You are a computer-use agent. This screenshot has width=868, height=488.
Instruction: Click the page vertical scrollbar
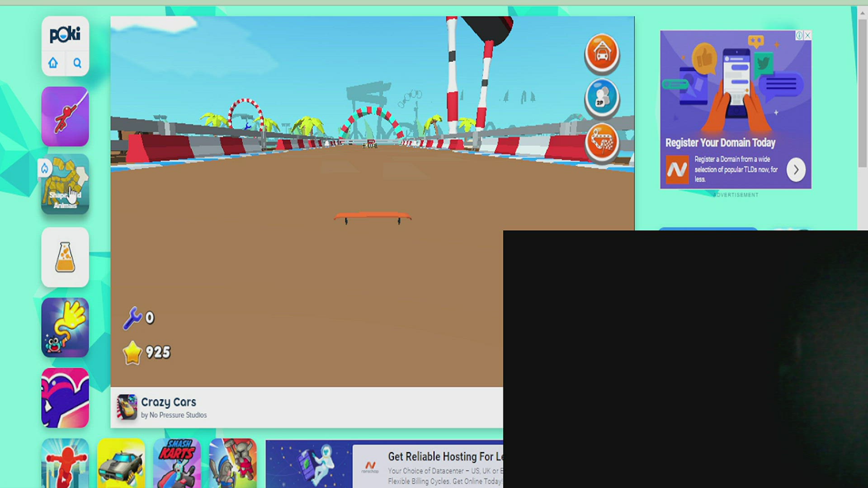(x=862, y=90)
